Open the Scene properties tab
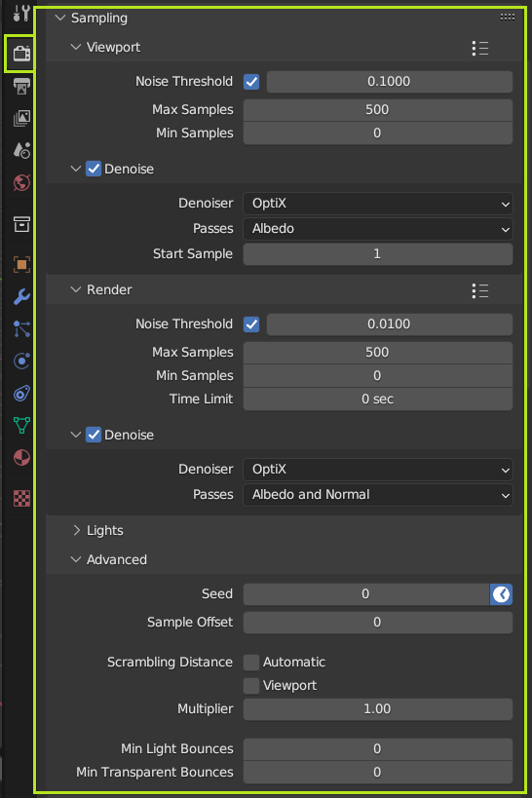Viewport: 532px width, 798px height. coord(21,150)
